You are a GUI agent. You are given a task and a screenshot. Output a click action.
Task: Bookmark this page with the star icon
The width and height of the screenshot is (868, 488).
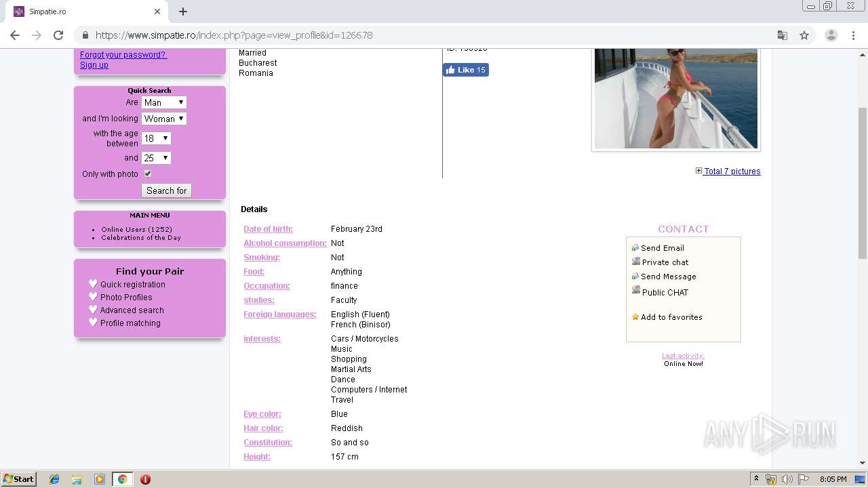[x=804, y=35]
